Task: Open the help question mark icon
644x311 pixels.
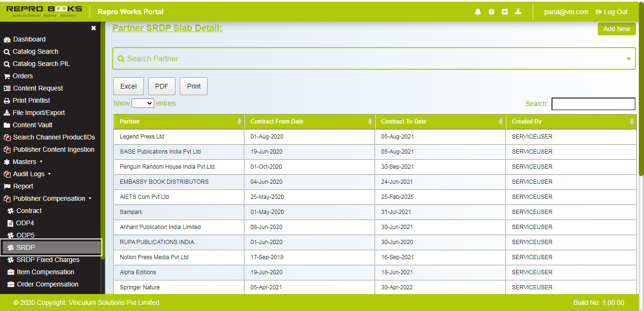Action: click(x=491, y=12)
